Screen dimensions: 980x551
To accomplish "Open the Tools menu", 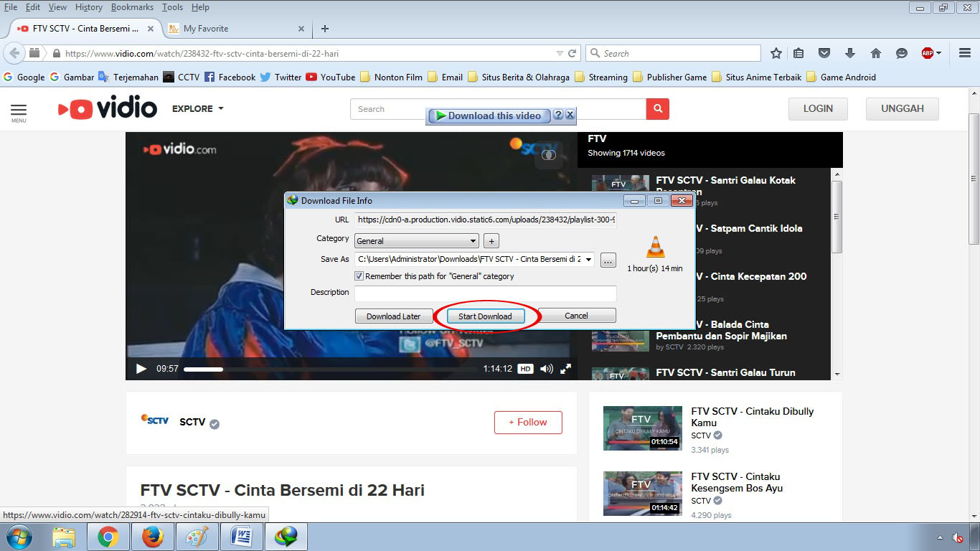I will click(x=172, y=7).
